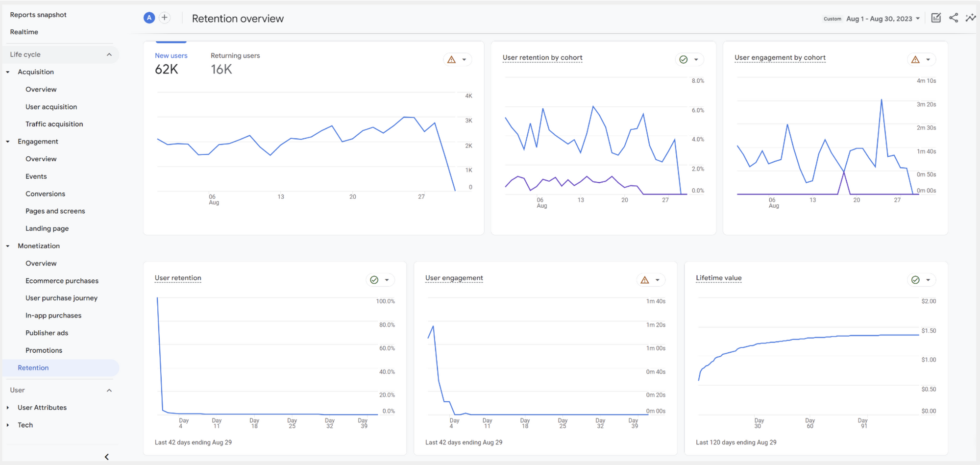Open dropdown arrow on User retention card
The width and height of the screenshot is (980, 465).
pos(387,280)
